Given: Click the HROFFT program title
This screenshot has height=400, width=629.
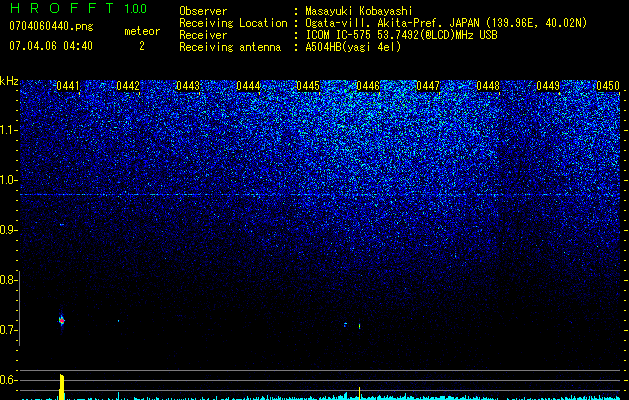Looking at the screenshot, I should 62,8.
